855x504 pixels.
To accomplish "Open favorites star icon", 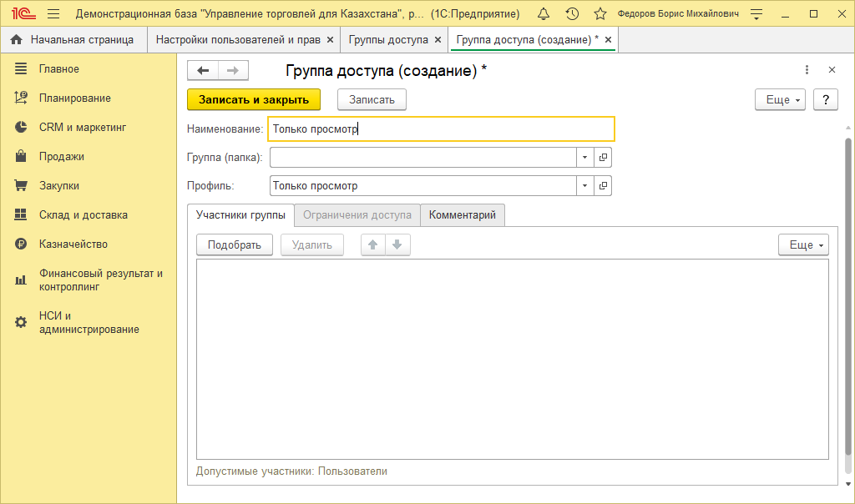I will [600, 14].
